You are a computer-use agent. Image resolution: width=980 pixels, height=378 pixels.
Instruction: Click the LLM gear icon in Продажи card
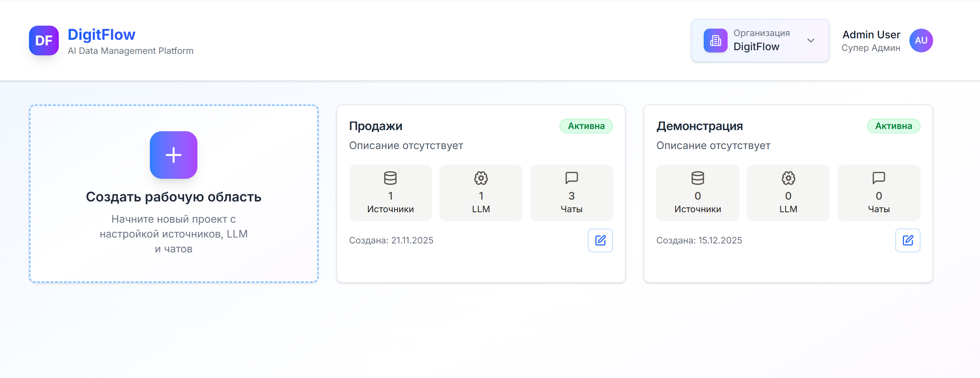481,178
